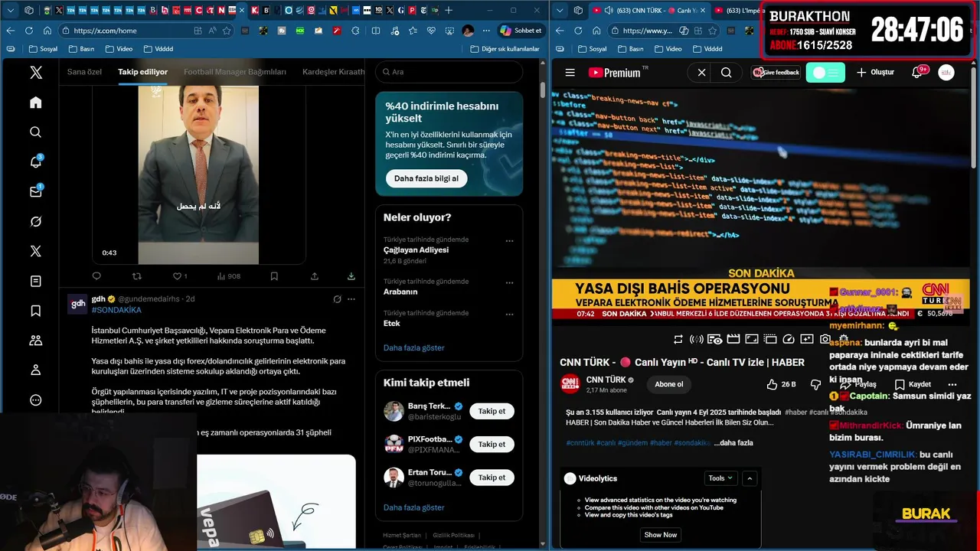The image size is (980, 551).
Task: Open Bookmarks icon in X sidebar
Action: click(x=36, y=311)
